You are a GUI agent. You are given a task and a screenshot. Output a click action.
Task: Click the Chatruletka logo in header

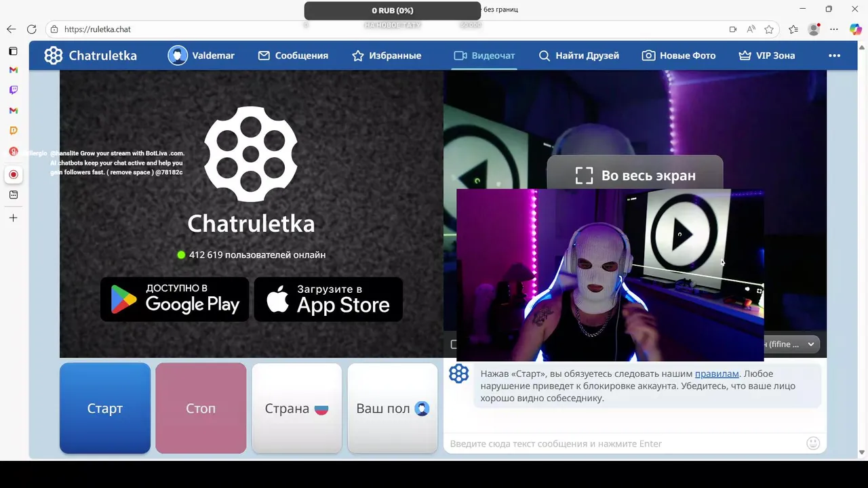[x=91, y=56]
